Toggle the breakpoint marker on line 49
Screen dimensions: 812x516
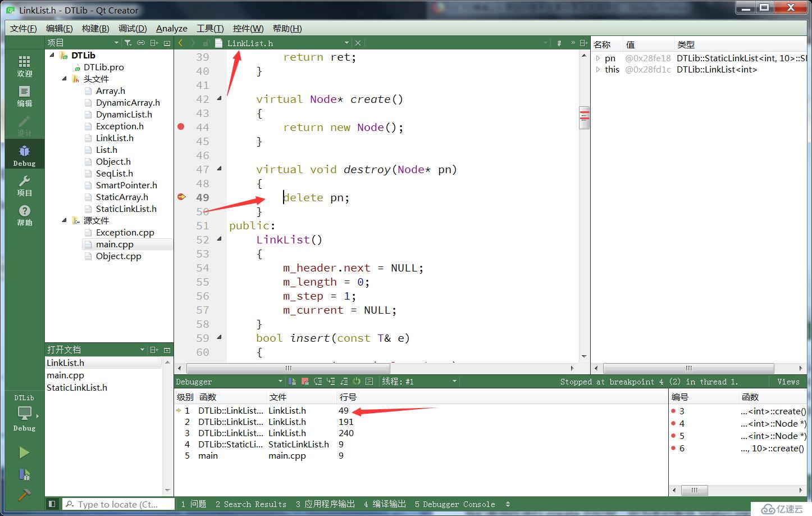coord(181,197)
